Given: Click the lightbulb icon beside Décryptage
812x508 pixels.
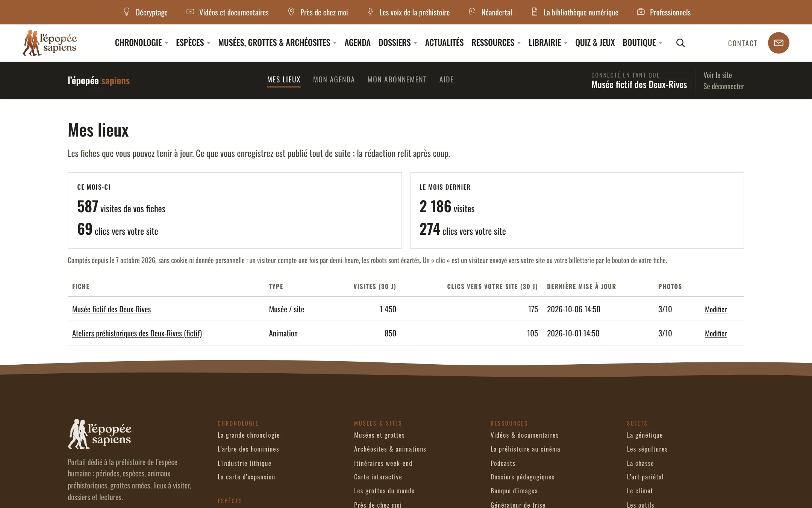Looking at the screenshot, I should click(127, 12).
